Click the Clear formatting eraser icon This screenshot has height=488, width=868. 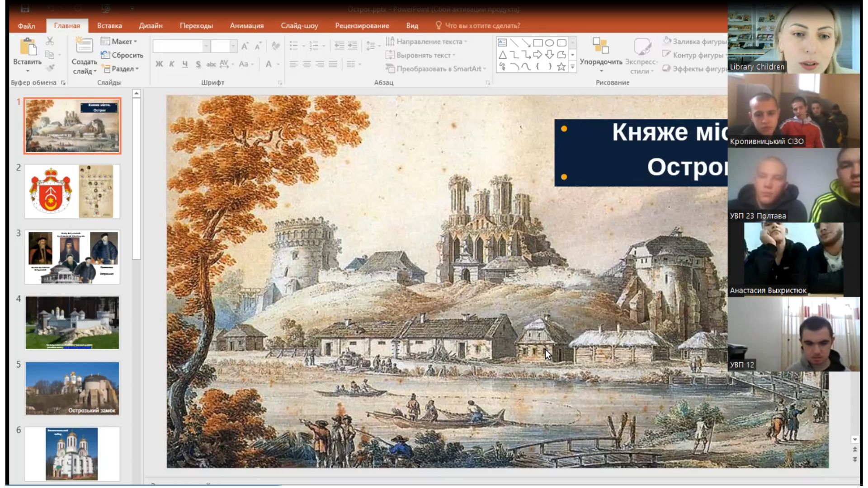(276, 46)
